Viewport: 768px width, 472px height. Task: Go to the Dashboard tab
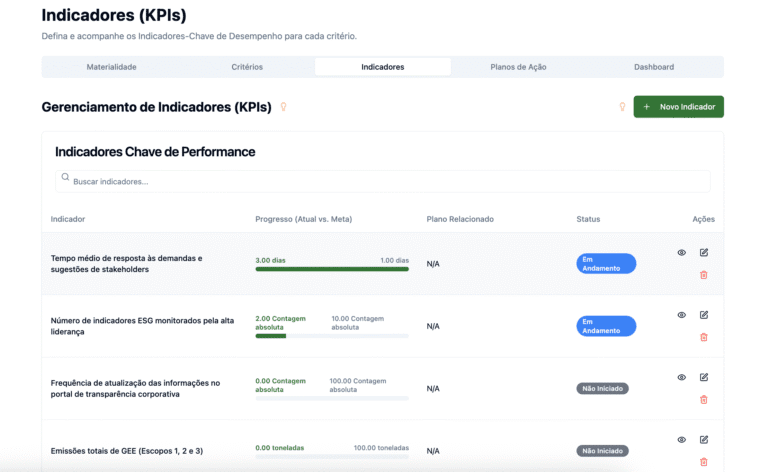(654, 67)
